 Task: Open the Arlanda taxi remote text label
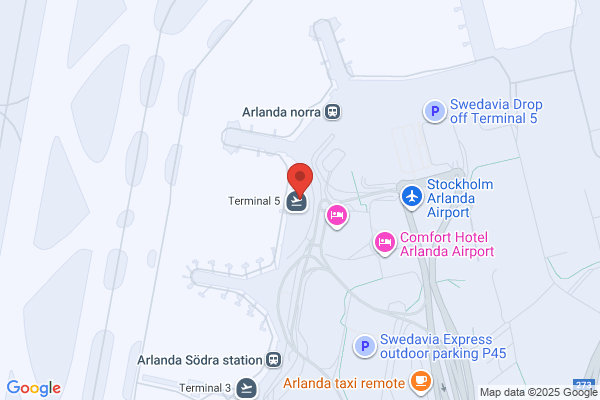[344, 383]
